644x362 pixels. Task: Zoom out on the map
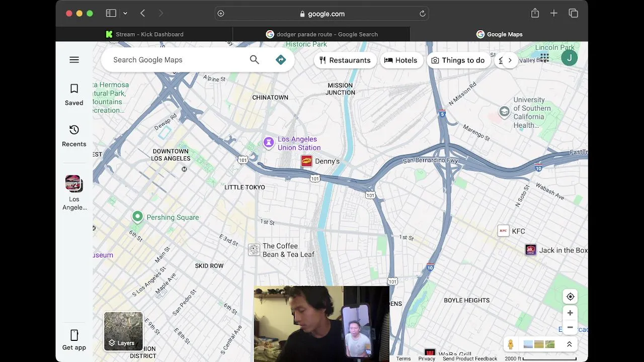coord(570,327)
